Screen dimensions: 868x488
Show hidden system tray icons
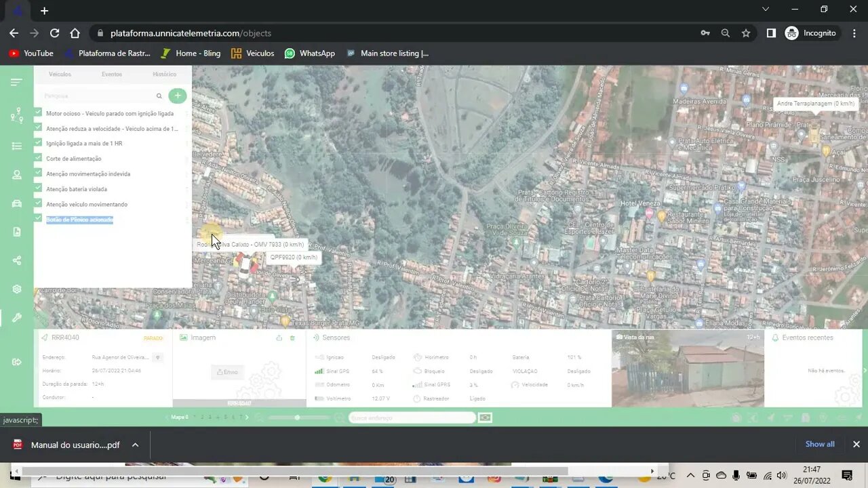[x=690, y=476]
